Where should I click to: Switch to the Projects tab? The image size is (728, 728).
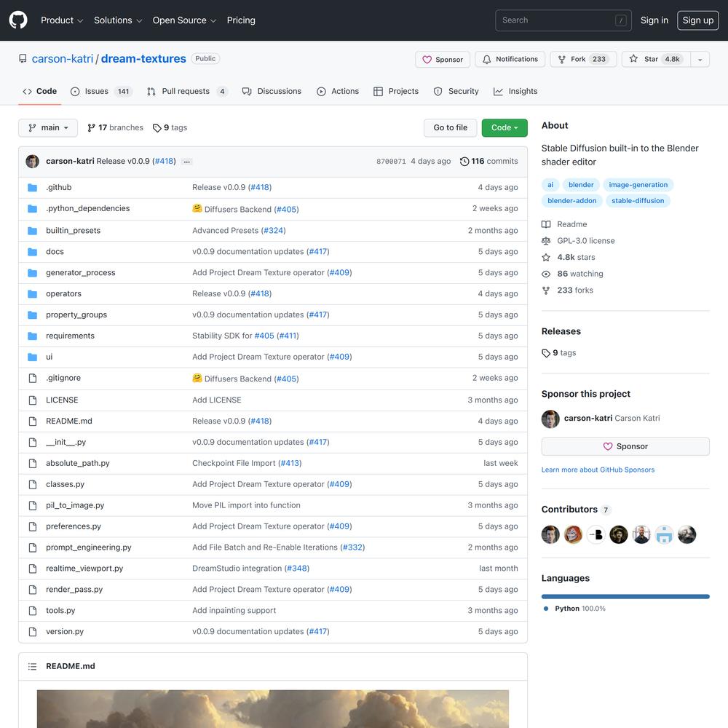point(396,92)
